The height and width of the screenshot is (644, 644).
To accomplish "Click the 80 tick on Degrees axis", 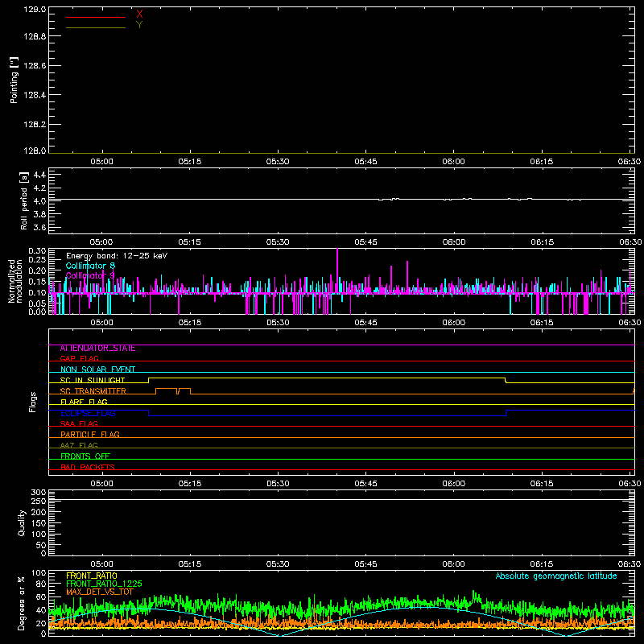I will (41, 584).
